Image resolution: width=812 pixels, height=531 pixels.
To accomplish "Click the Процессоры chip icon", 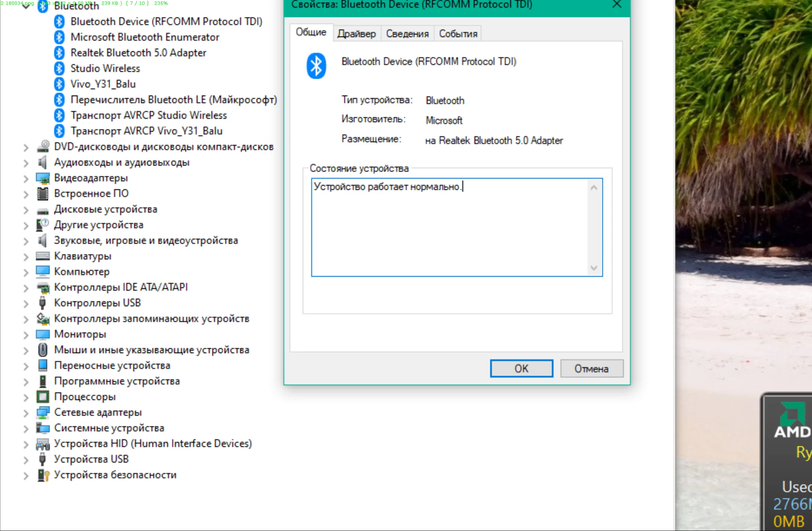I will (x=43, y=397).
